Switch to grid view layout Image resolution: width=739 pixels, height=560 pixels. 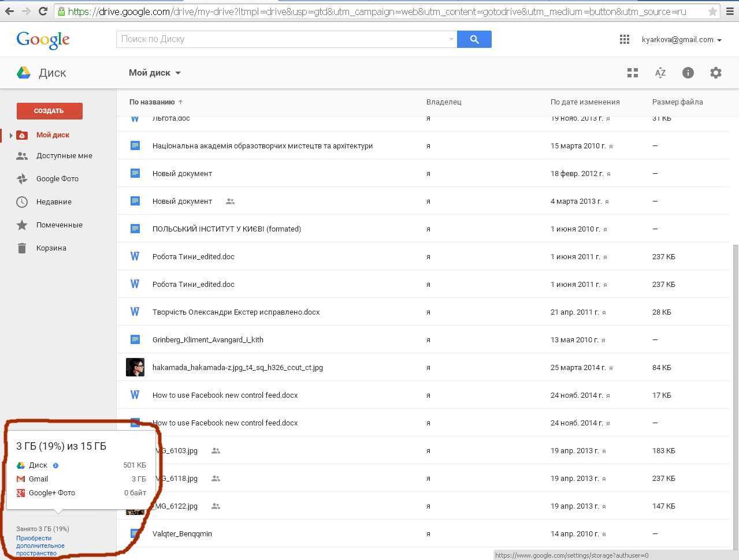coord(633,73)
